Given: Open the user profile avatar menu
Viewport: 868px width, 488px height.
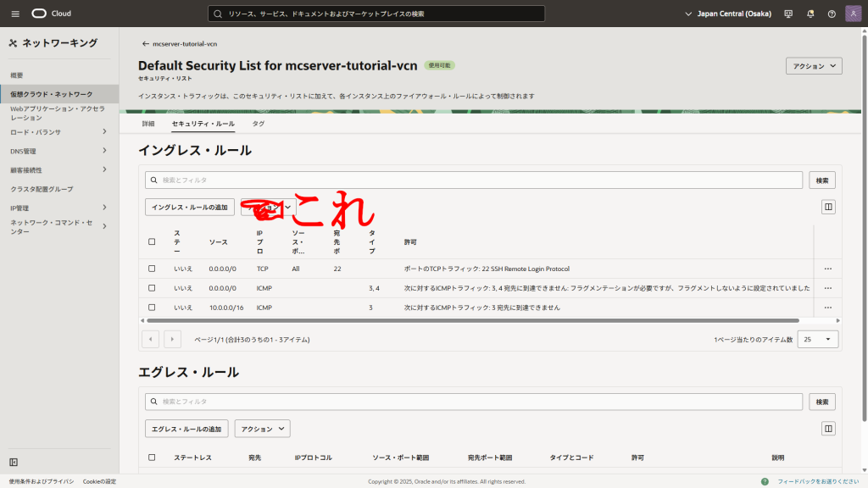Looking at the screenshot, I should click(853, 14).
